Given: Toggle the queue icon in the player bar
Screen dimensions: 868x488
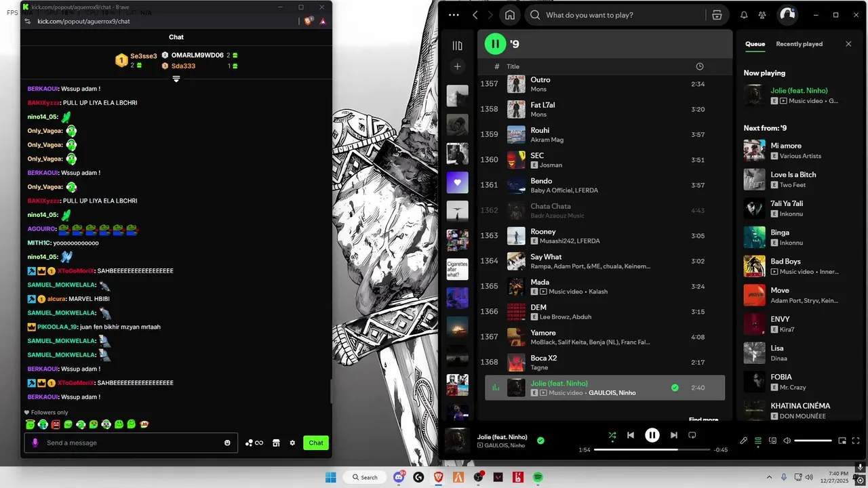Looking at the screenshot, I should pyautogui.click(x=758, y=441).
